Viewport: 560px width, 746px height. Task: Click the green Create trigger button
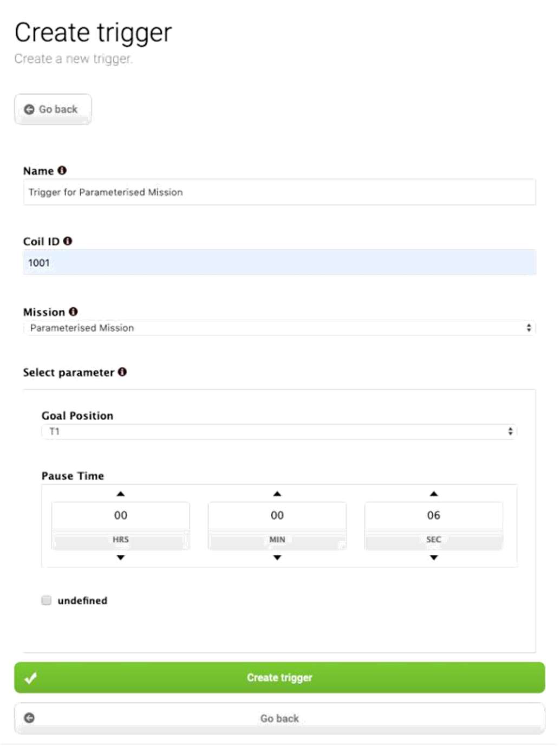click(279, 678)
